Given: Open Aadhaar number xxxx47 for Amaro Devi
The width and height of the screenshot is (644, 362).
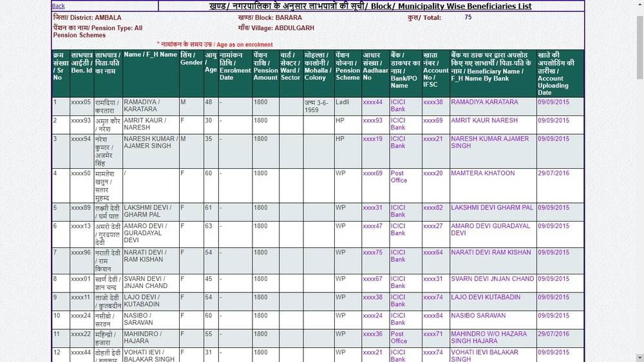Looking at the screenshot, I should click(372, 226).
